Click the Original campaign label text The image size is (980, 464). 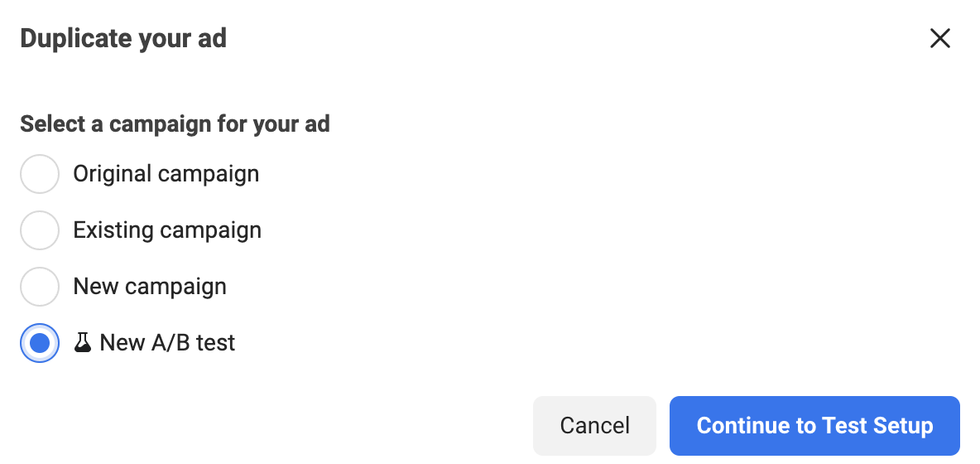(x=166, y=174)
